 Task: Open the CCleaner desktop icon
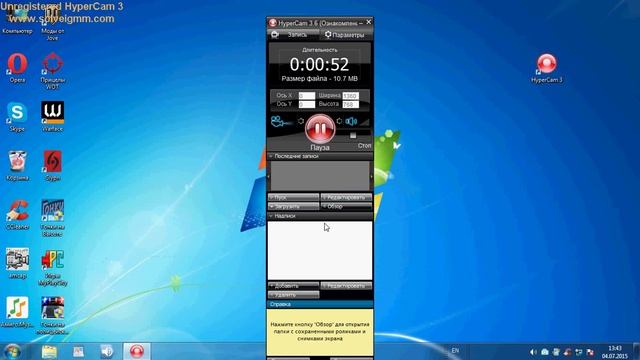(17, 215)
